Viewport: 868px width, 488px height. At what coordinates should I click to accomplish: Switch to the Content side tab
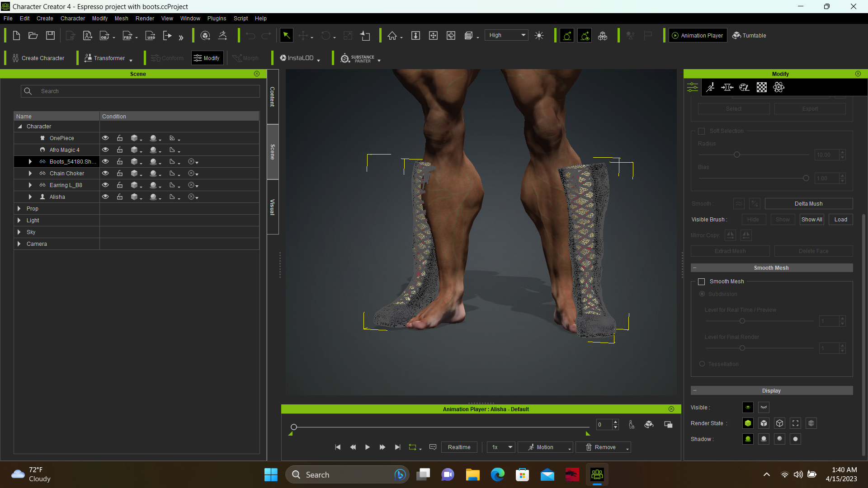click(273, 97)
